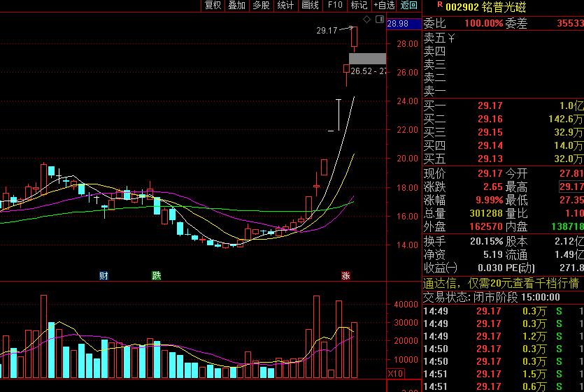
Task: Click the X10 volume scale label
Action: pos(395,374)
